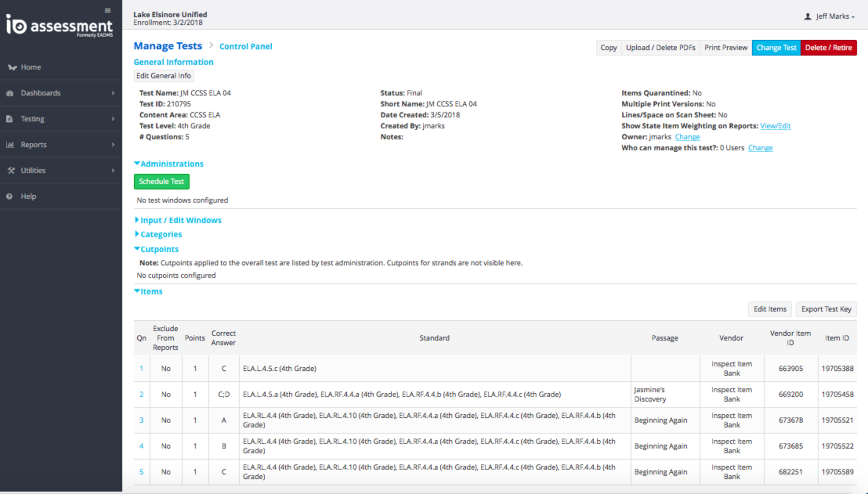The image size is (868, 494).
Task: Open the Control Panel breadcrumb
Action: [245, 47]
